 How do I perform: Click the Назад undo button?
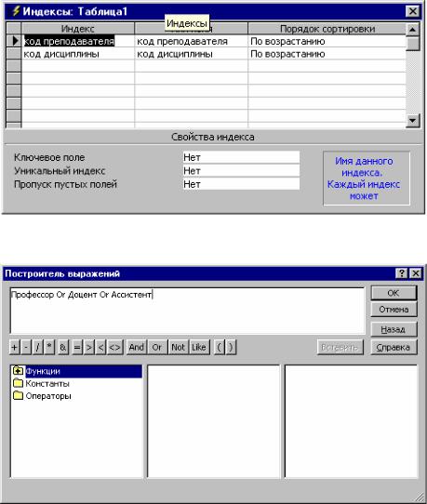(394, 329)
